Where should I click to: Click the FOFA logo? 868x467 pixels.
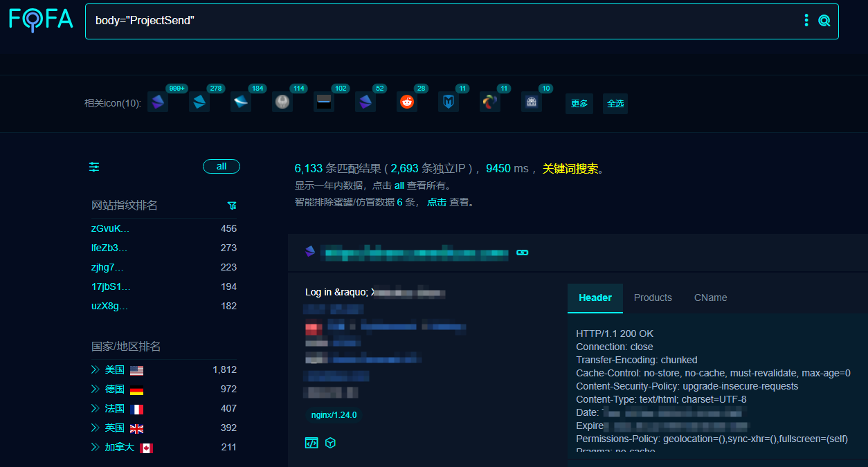41,19
